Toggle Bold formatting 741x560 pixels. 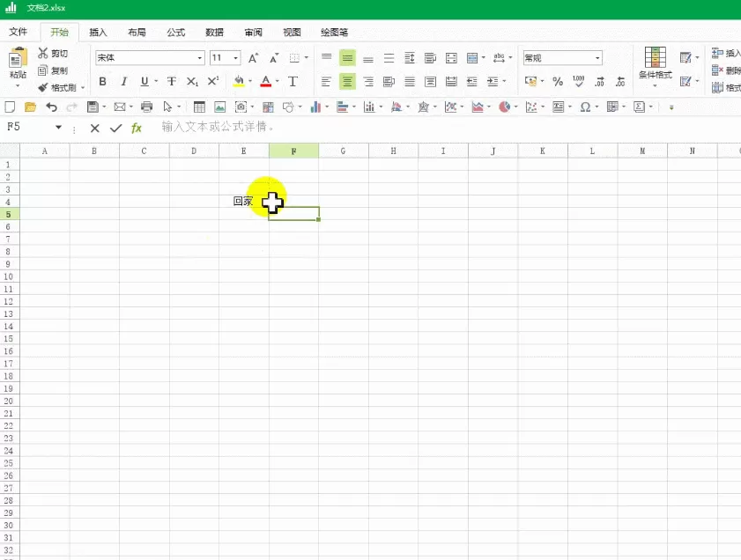102,82
